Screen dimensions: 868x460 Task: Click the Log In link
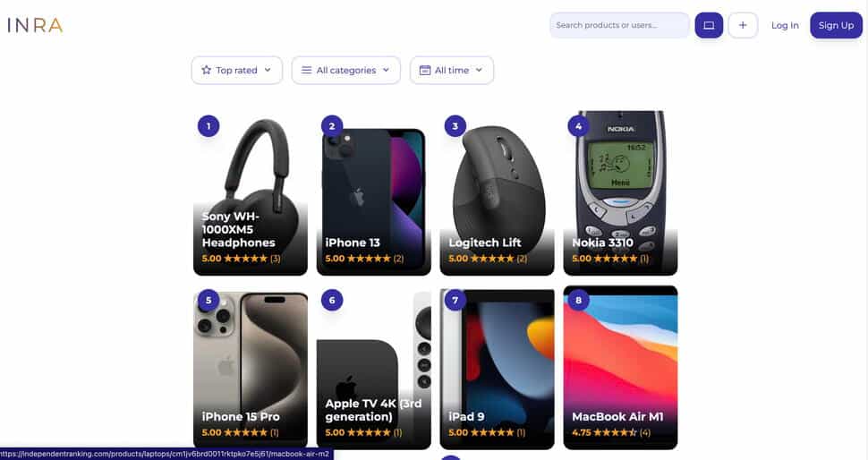[785, 25]
